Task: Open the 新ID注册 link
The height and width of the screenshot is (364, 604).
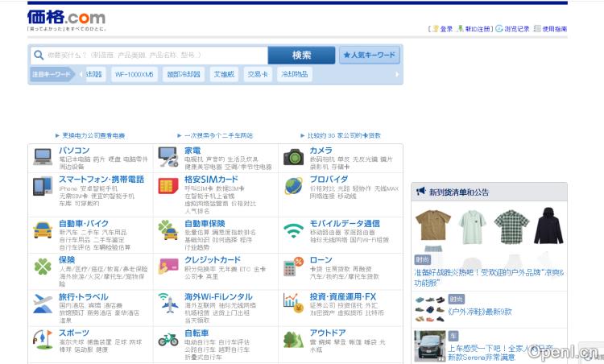Action: coord(478,29)
